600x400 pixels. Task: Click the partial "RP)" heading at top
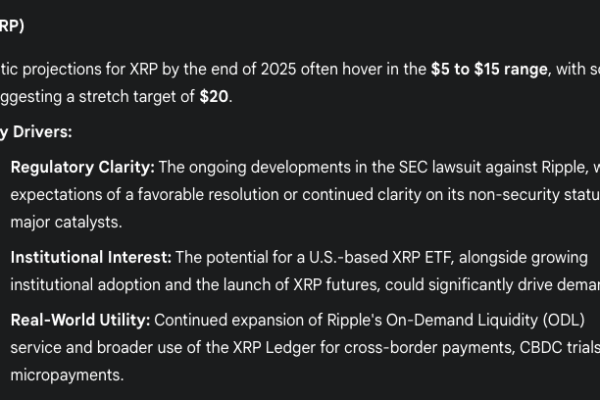click(x=12, y=25)
